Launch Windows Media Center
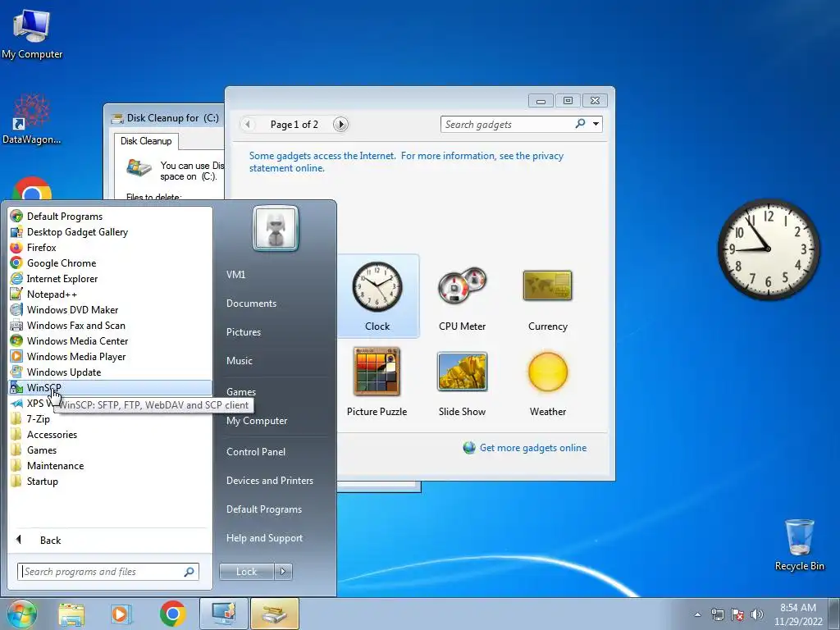The image size is (840, 630). point(111,340)
